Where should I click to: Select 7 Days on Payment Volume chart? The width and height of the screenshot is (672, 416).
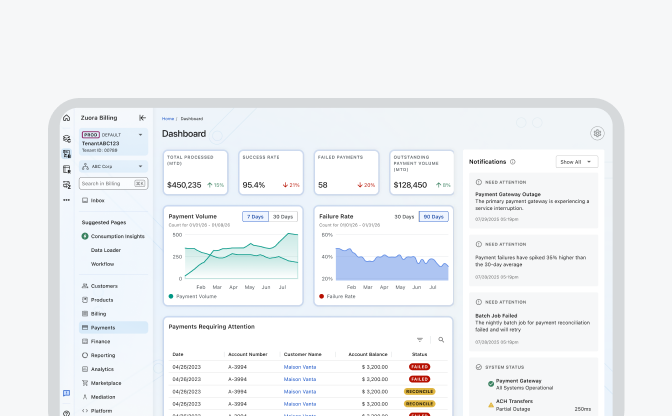[256, 216]
